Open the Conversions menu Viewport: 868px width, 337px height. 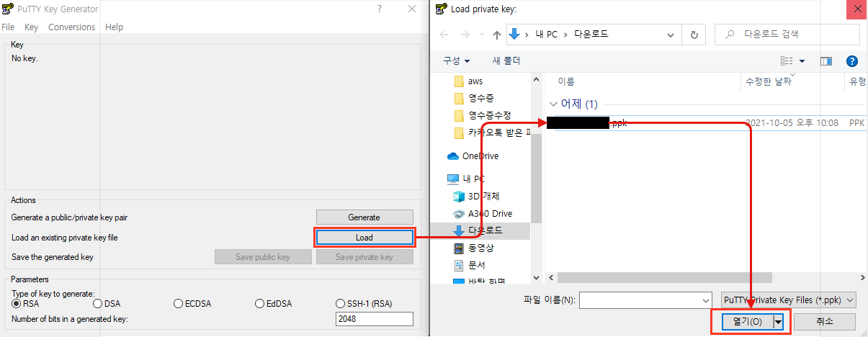[71, 27]
